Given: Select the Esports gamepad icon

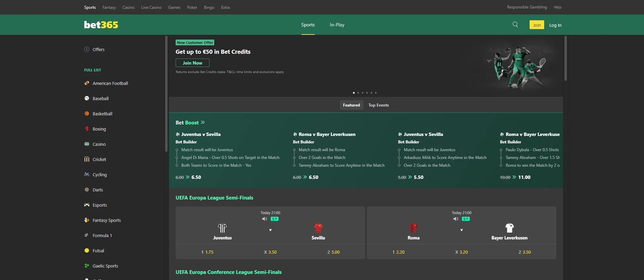Looking at the screenshot, I should point(87,205).
